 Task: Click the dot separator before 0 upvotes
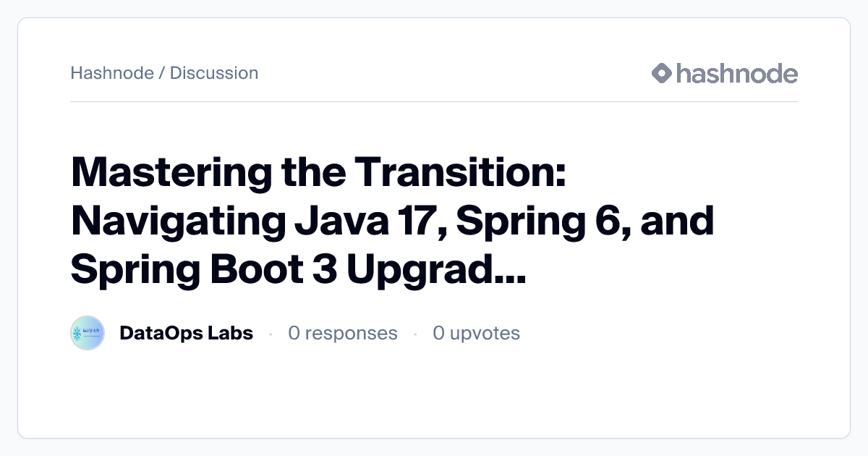(415, 334)
